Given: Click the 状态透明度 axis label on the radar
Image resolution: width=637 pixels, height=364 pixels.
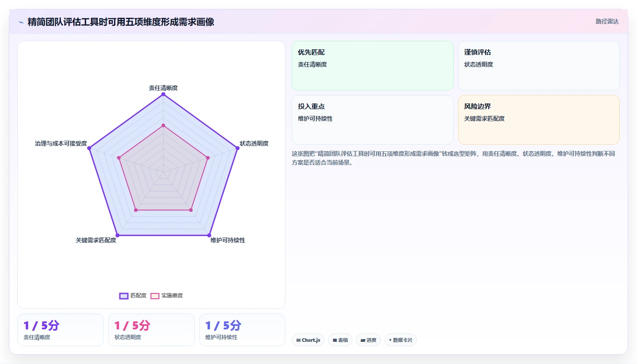Looking at the screenshot, I should tap(254, 143).
